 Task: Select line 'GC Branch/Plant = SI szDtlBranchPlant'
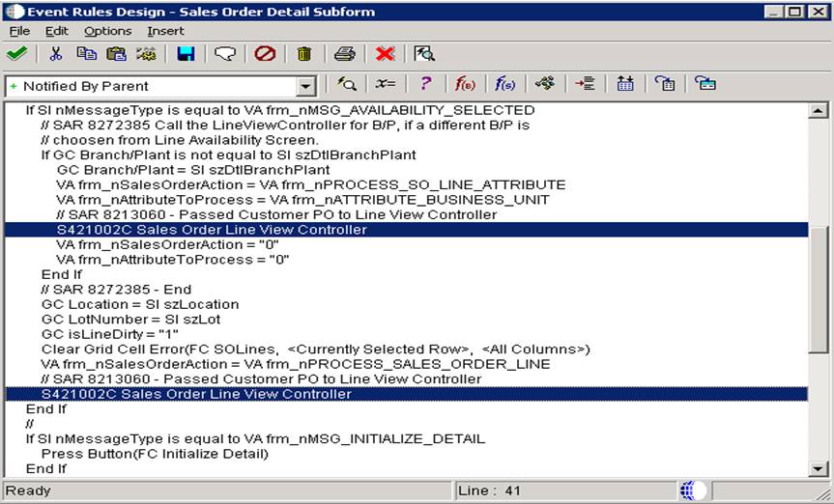click(x=193, y=170)
